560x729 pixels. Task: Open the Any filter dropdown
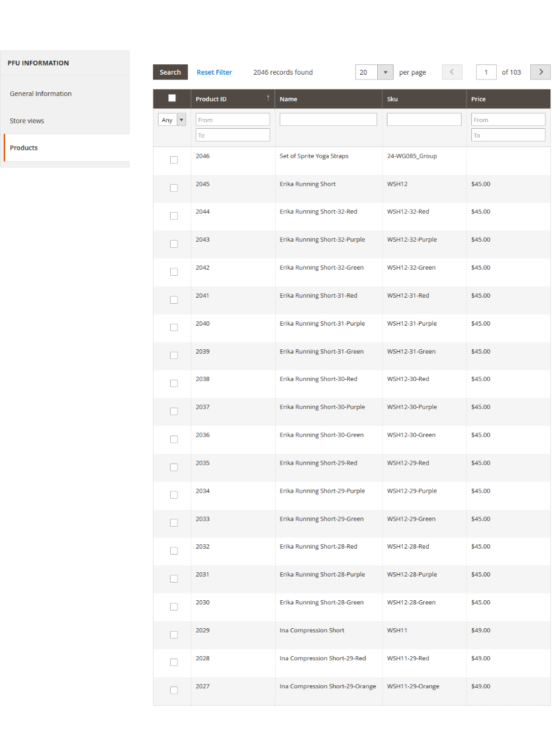tap(172, 120)
